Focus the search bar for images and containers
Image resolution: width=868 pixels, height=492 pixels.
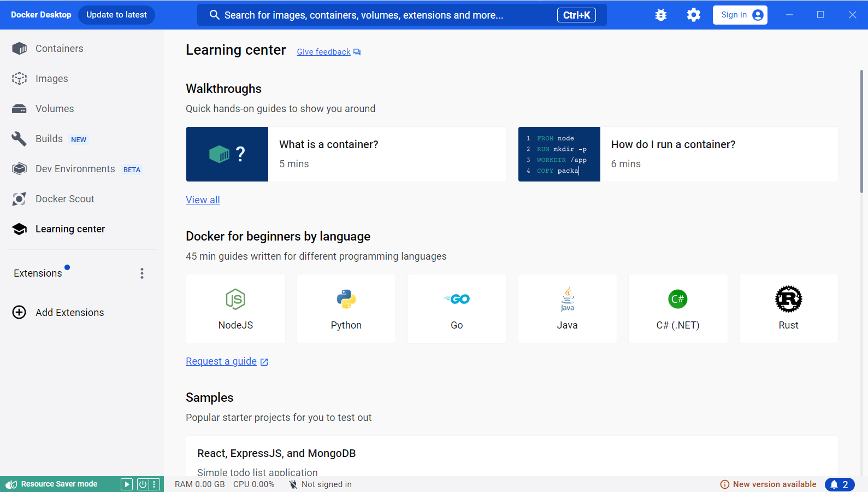pos(401,15)
